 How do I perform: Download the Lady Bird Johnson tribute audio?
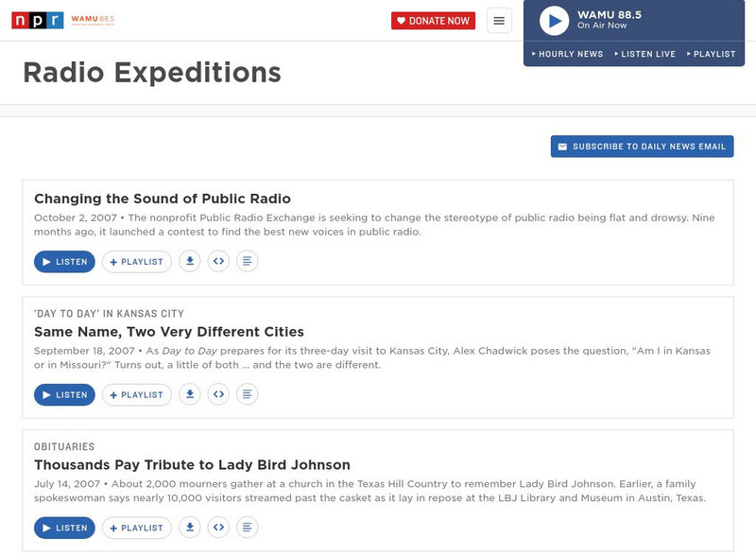(x=190, y=527)
